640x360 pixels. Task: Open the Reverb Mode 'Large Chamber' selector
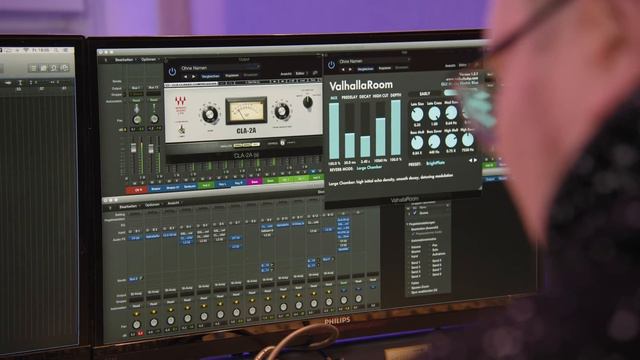[369, 168]
